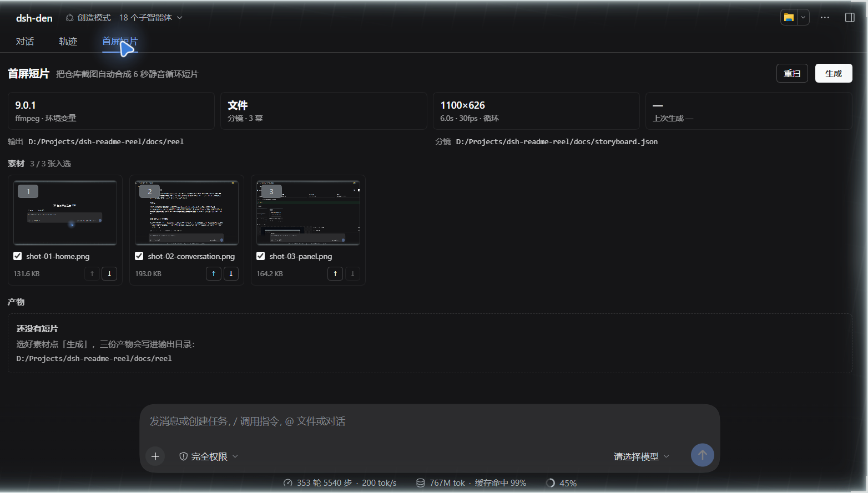
Task: Open the 创造模式 mode selector
Action: 88,18
